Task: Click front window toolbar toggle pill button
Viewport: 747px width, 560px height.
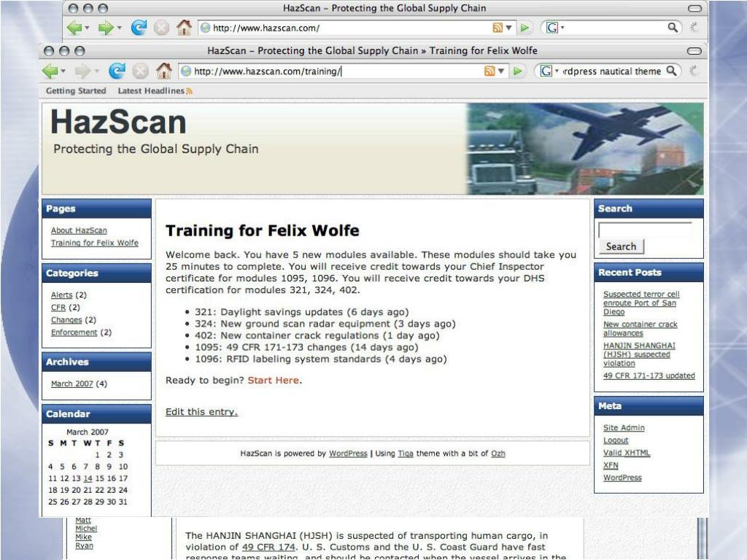Action: (x=694, y=51)
